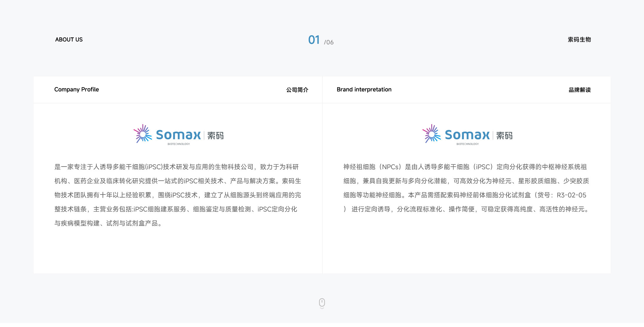
Task: Click BIOTECHNOLOGY caption under the left logo
Action: pyautogui.click(x=179, y=144)
